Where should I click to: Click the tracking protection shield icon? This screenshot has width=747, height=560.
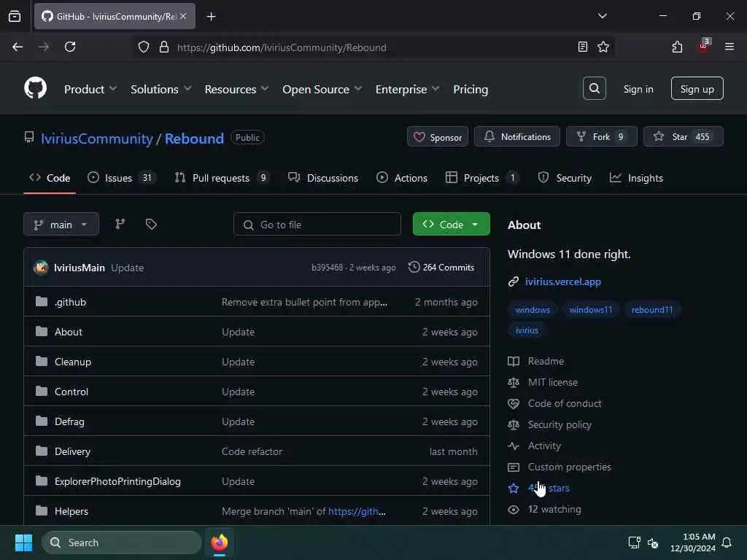[144, 47]
